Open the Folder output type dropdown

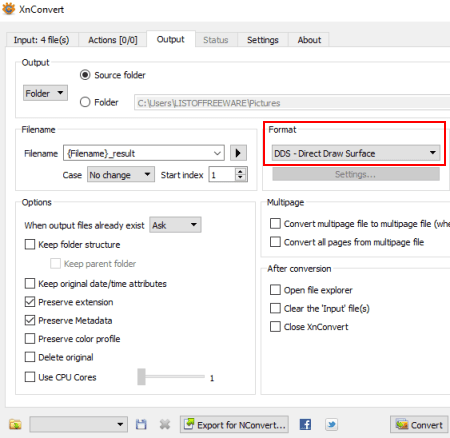45,93
